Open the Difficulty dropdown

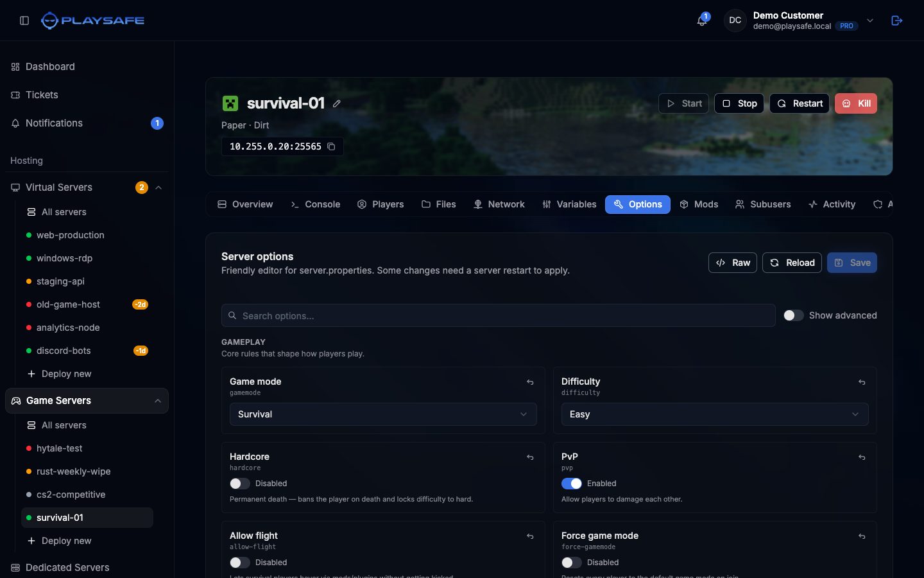[715, 414]
